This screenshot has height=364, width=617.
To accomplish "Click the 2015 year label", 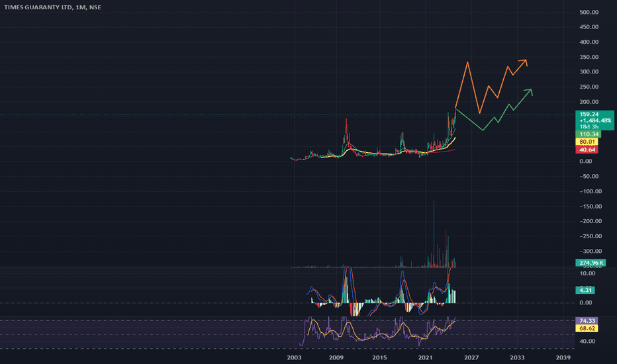I will coord(379,357).
